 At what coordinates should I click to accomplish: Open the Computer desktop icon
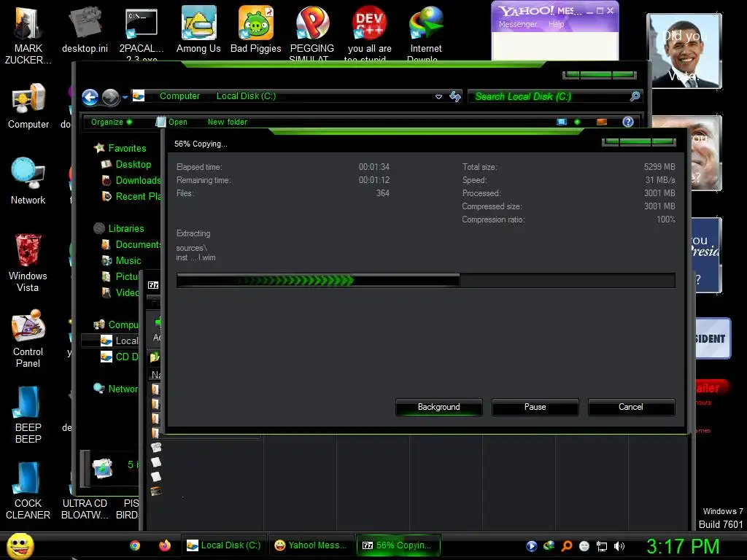[28, 106]
